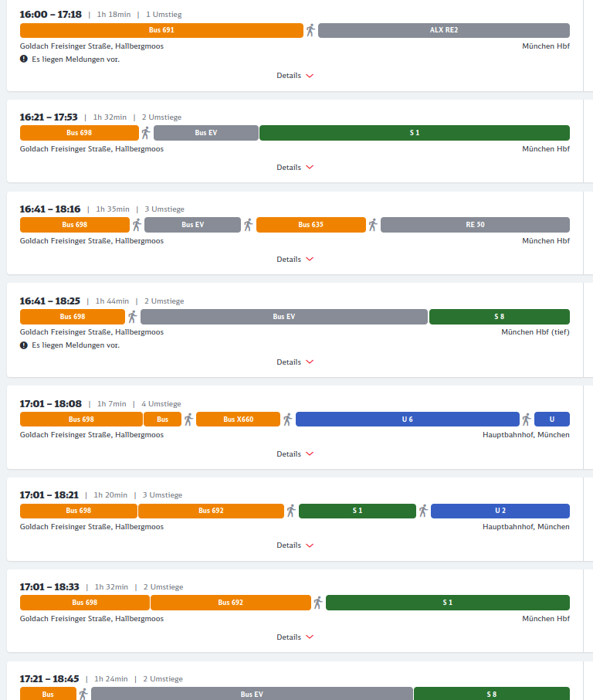Click walking icon in the 17:01–18:33 connection

[317, 603]
